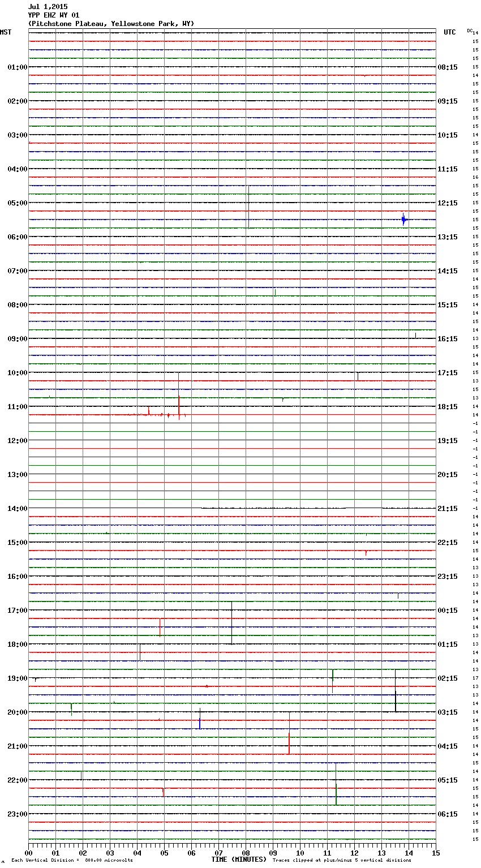
Task: Click the 'Each Vertical Division = 800.00 microvolts' note
Action: 72,861
